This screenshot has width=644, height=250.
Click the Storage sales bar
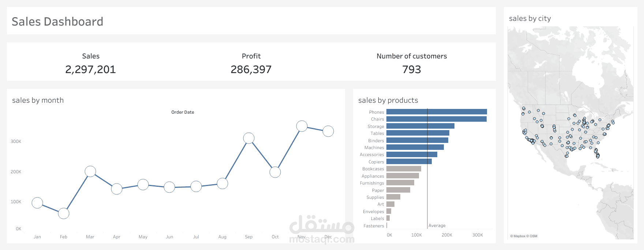(420, 126)
